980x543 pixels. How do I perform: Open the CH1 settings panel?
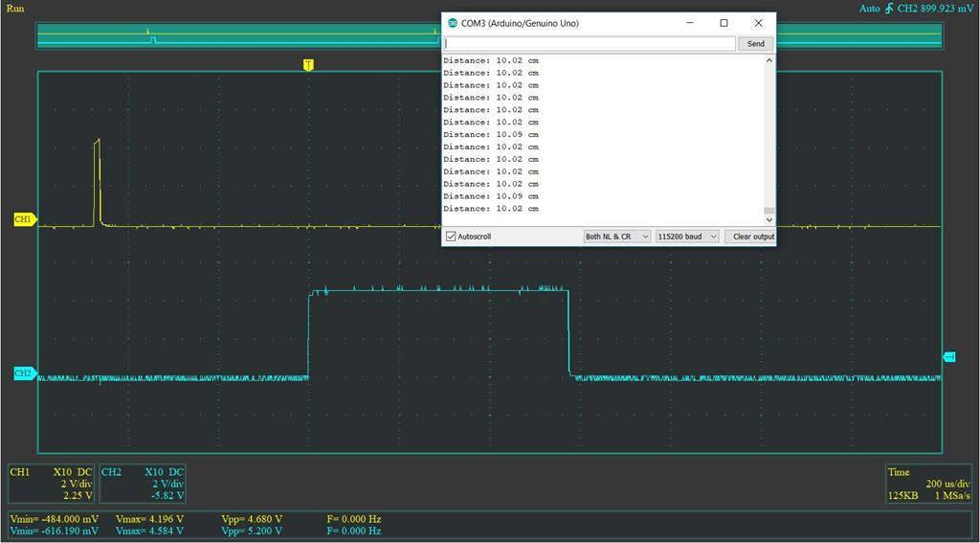52,484
